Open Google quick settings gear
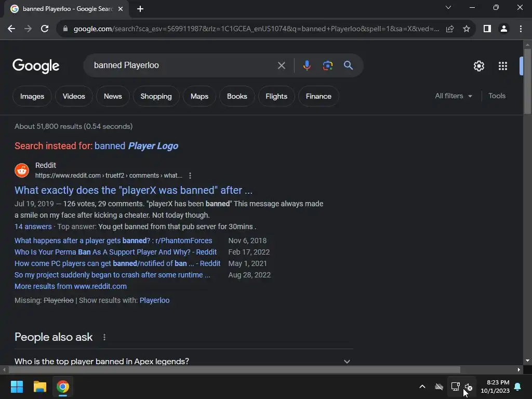 [478, 66]
